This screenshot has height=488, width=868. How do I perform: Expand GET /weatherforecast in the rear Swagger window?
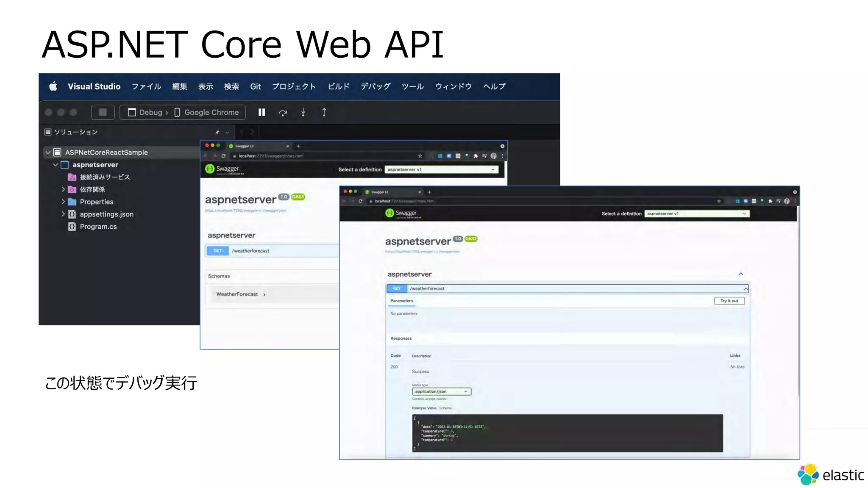pos(273,251)
